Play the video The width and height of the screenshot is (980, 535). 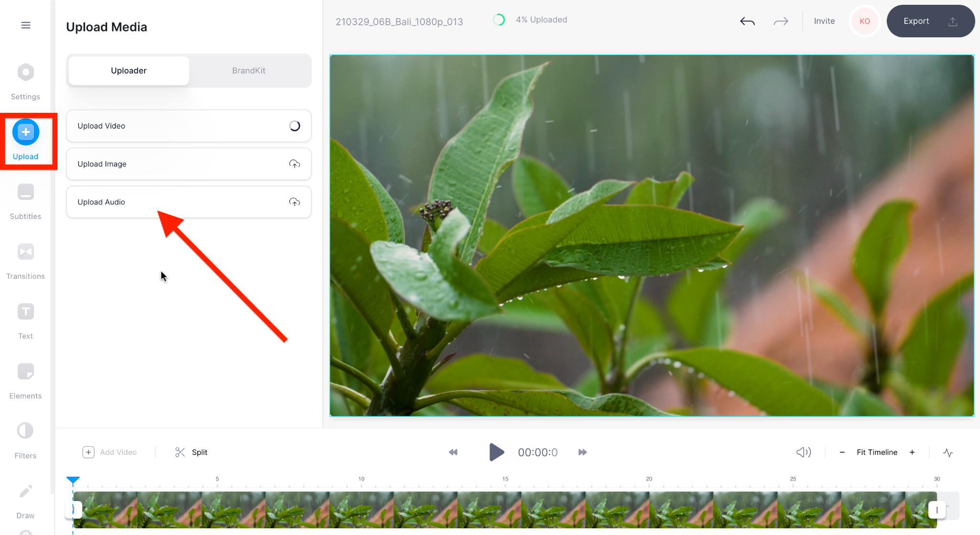pyautogui.click(x=496, y=452)
